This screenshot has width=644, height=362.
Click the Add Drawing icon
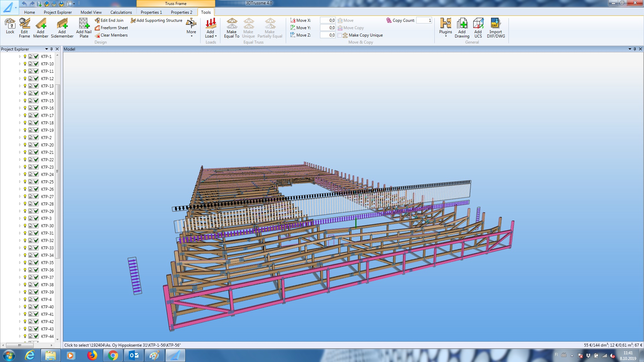point(462,24)
